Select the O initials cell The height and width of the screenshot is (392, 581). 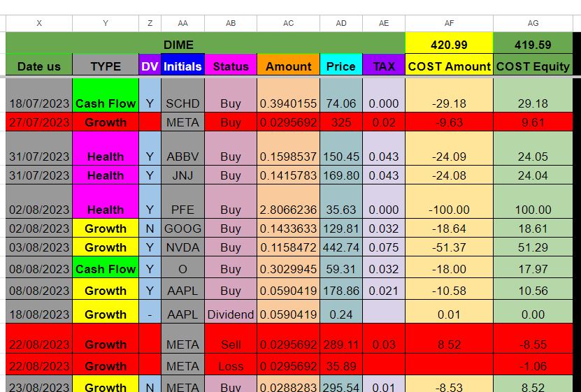coord(182,267)
